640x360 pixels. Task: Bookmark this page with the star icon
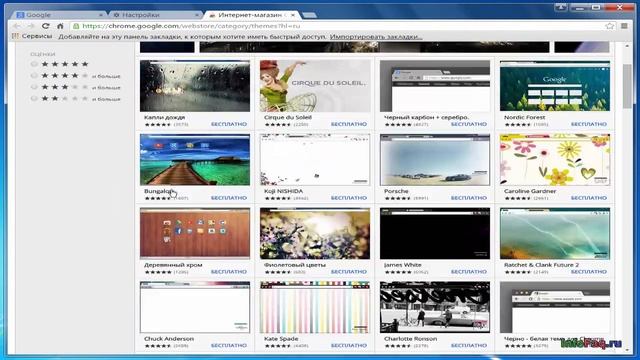609,26
